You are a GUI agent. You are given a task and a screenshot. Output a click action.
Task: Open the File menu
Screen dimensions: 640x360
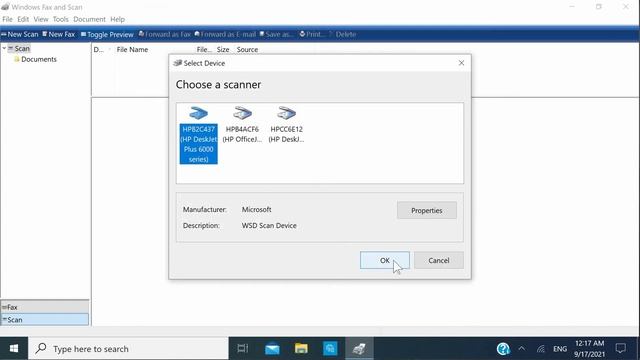point(7,19)
